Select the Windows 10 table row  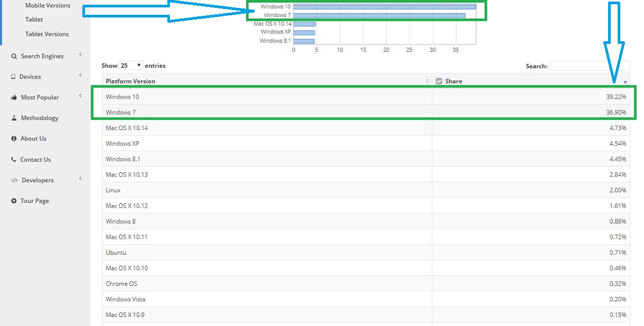point(366,97)
